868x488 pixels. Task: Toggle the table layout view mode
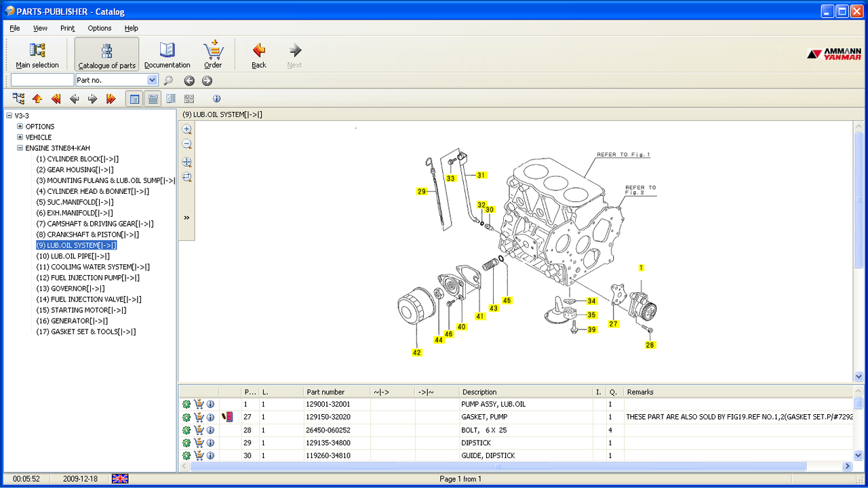click(x=153, y=99)
